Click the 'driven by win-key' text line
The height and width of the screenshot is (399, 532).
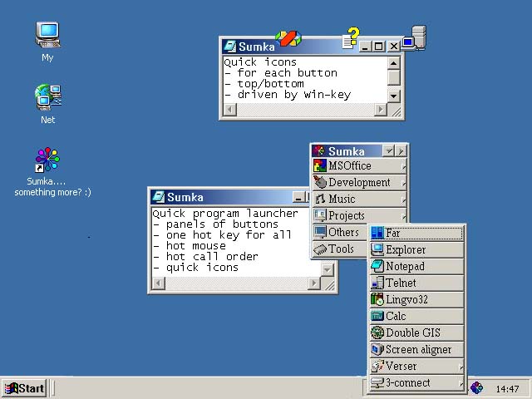(x=288, y=94)
